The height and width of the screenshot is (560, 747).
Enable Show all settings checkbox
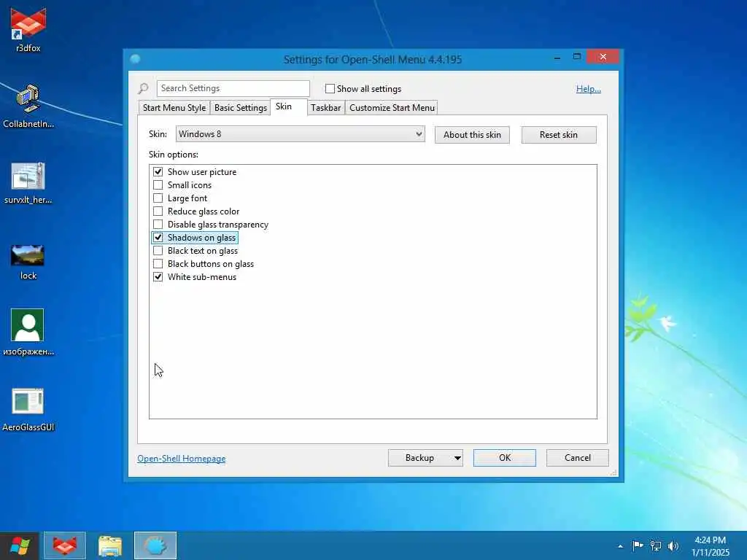tap(330, 88)
